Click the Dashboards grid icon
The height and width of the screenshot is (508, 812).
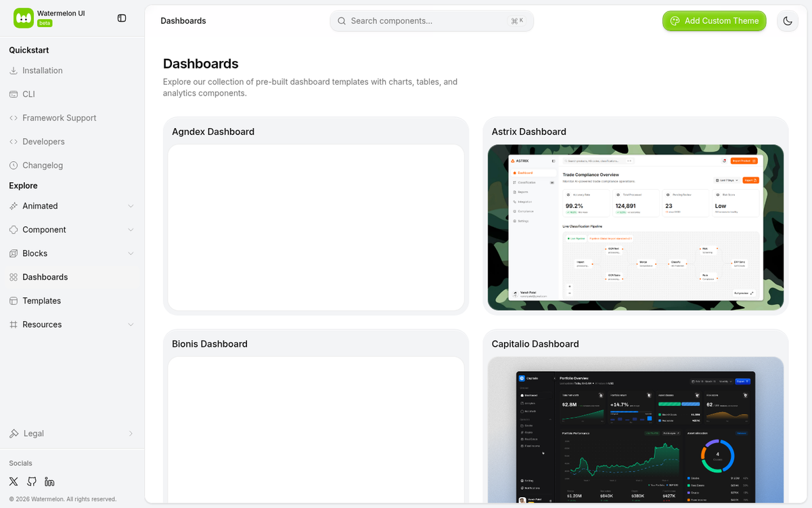(14, 277)
